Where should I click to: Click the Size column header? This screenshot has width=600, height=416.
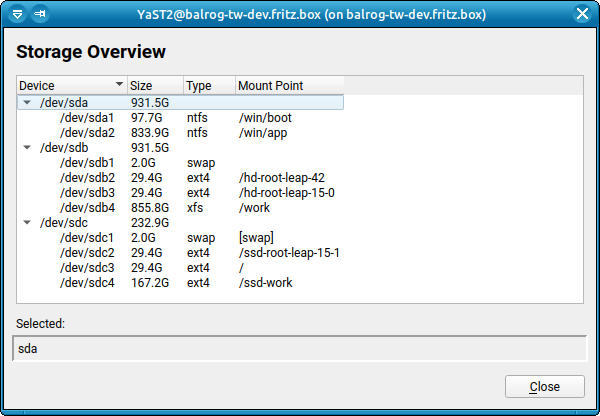[154, 86]
